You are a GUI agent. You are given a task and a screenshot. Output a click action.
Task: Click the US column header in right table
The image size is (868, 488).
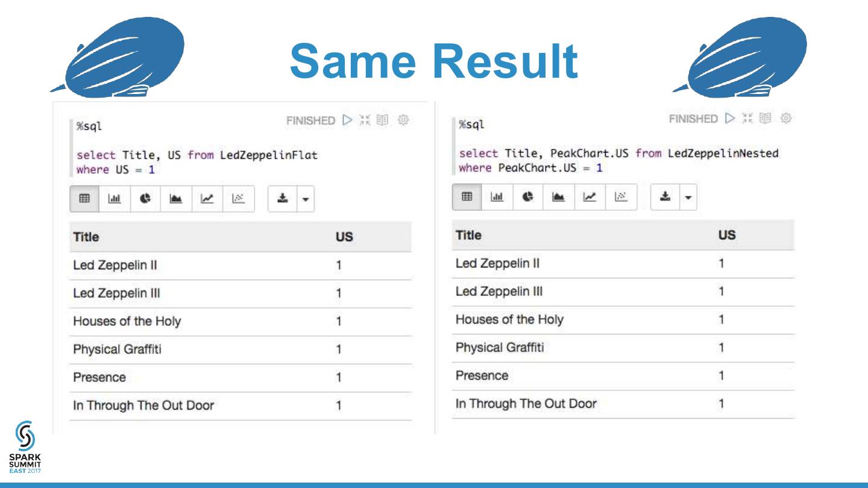click(726, 235)
